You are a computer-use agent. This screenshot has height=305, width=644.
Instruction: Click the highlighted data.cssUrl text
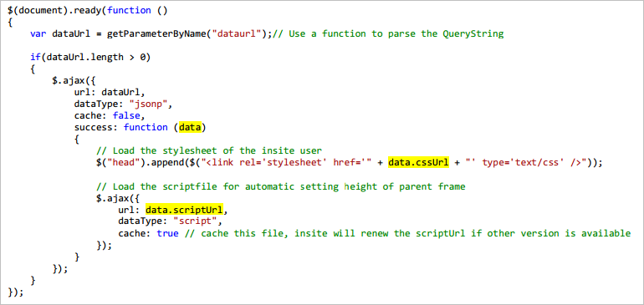tap(418, 163)
